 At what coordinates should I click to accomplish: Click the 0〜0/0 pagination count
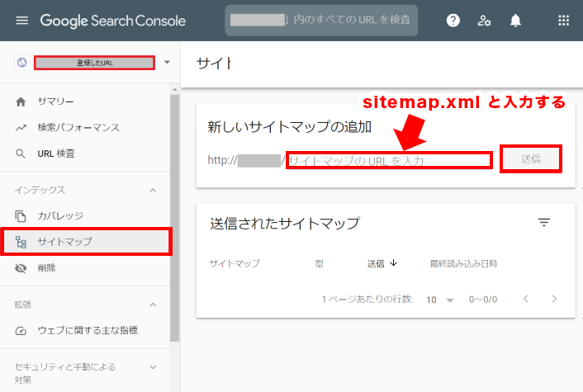[x=483, y=300]
